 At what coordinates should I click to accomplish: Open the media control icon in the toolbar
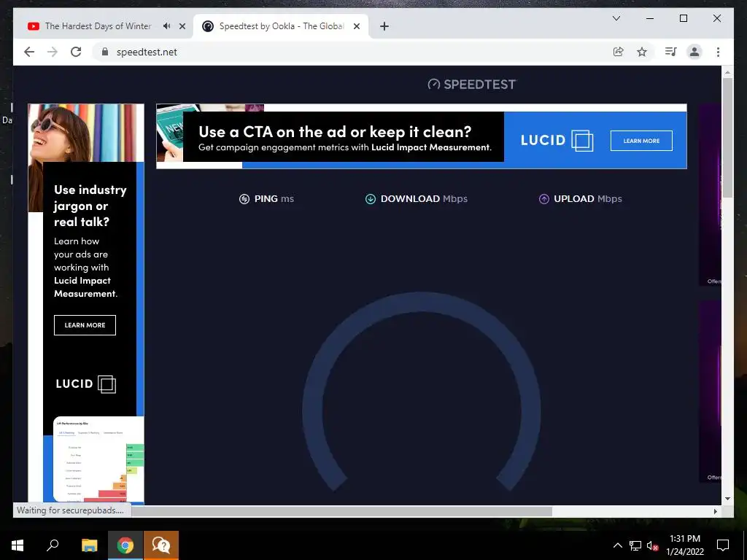point(671,52)
